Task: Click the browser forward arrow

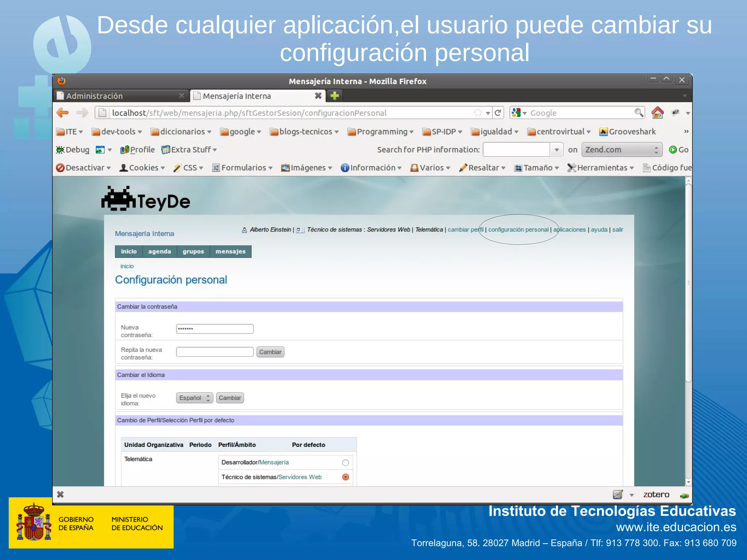Action: pyautogui.click(x=82, y=113)
